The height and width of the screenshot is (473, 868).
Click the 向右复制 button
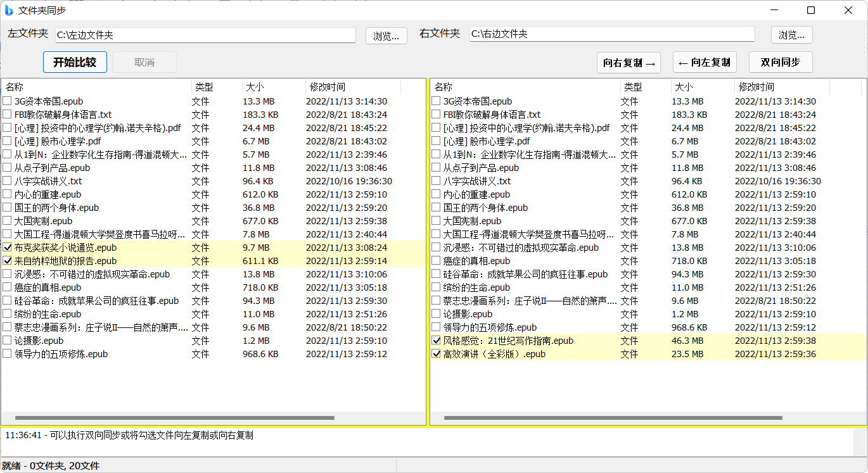(x=629, y=63)
